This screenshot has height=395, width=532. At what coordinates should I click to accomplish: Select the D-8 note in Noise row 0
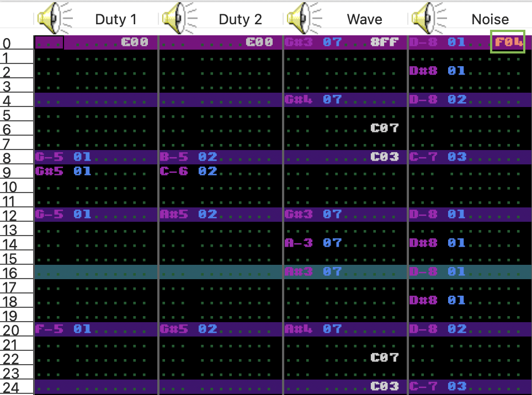pos(423,42)
